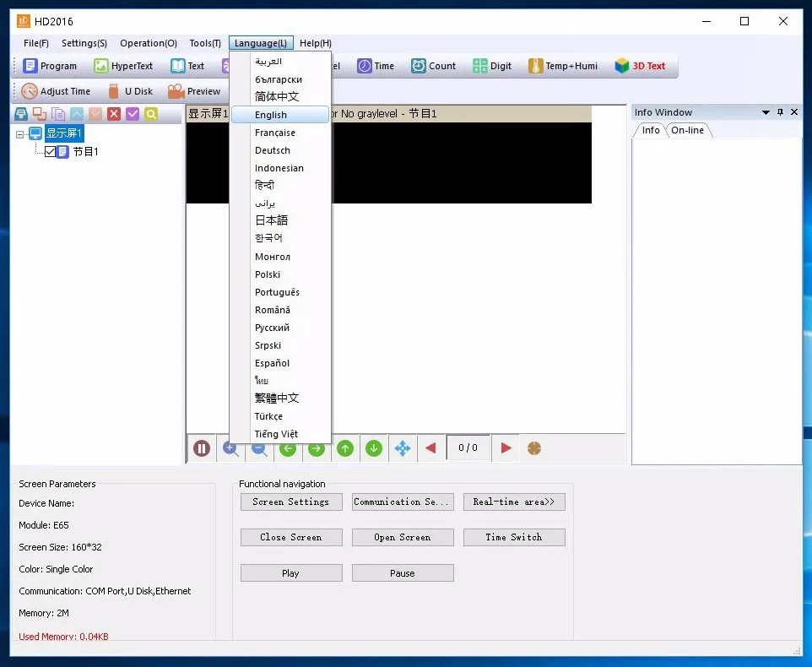Switch to the Info tab
The image size is (812, 667).
point(651,130)
